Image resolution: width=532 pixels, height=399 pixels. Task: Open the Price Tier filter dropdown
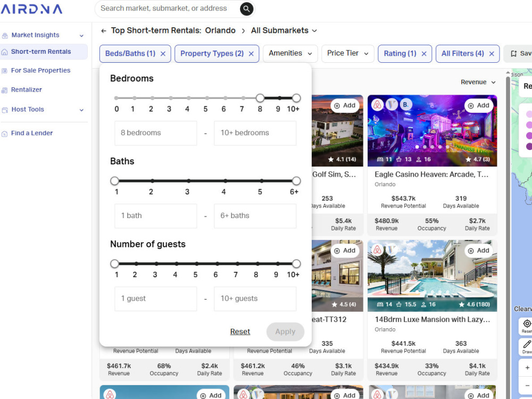[348, 54]
